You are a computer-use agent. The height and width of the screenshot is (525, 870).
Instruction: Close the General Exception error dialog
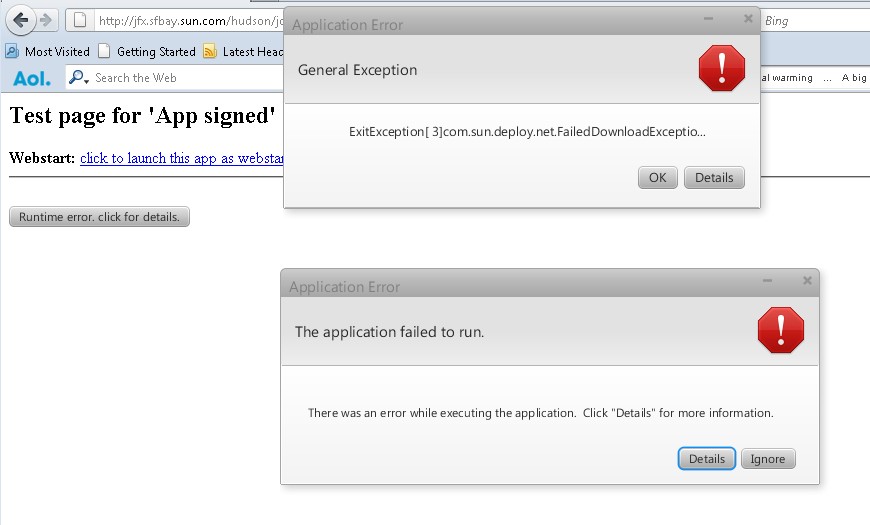coord(748,18)
